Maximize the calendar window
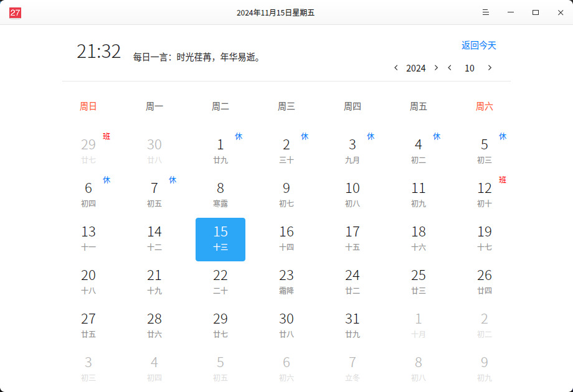This screenshot has width=573, height=392. 536,12
